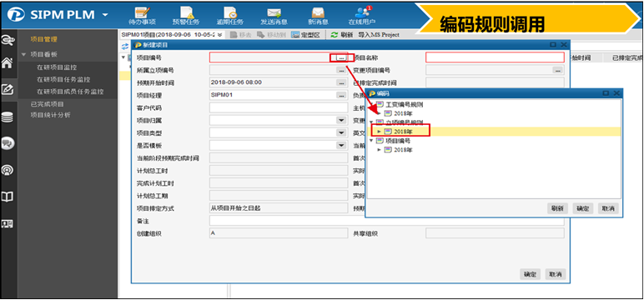Select 立项编号规则 node in 编码 tree
The height and width of the screenshot is (300, 644).
(404, 122)
